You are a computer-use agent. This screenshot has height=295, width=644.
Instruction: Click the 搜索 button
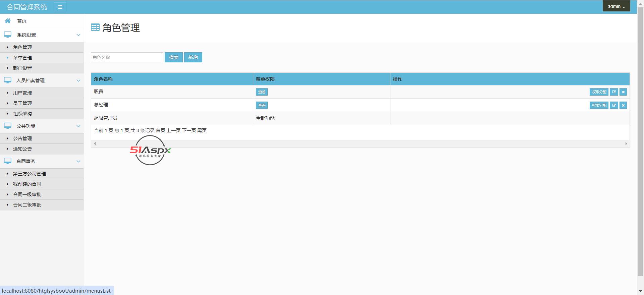(x=174, y=57)
